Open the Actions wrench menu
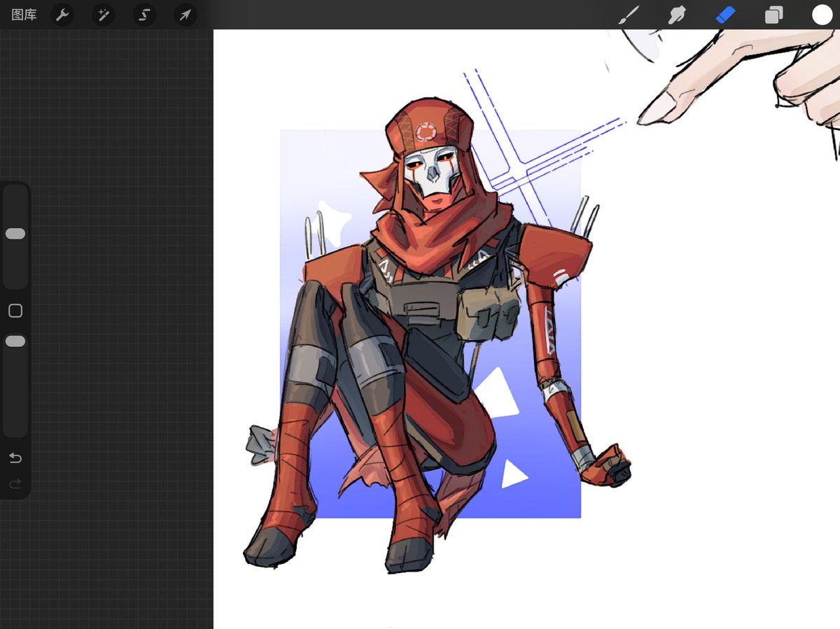Image resolution: width=840 pixels, height=629 pixels. coord(63,15)
